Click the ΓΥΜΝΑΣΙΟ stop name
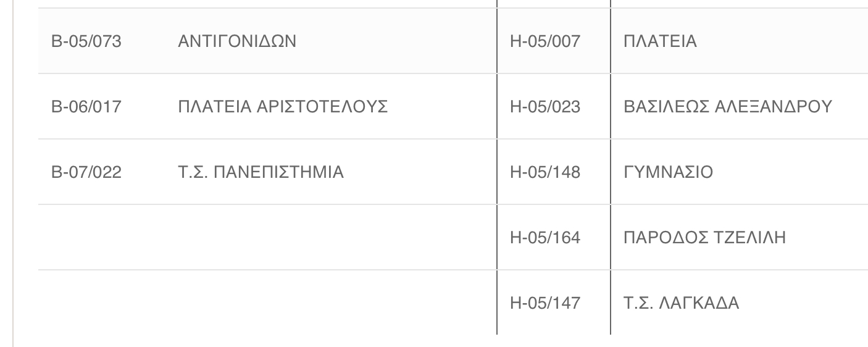This screenshot has width=868, height=347. (x=669, y=172)
